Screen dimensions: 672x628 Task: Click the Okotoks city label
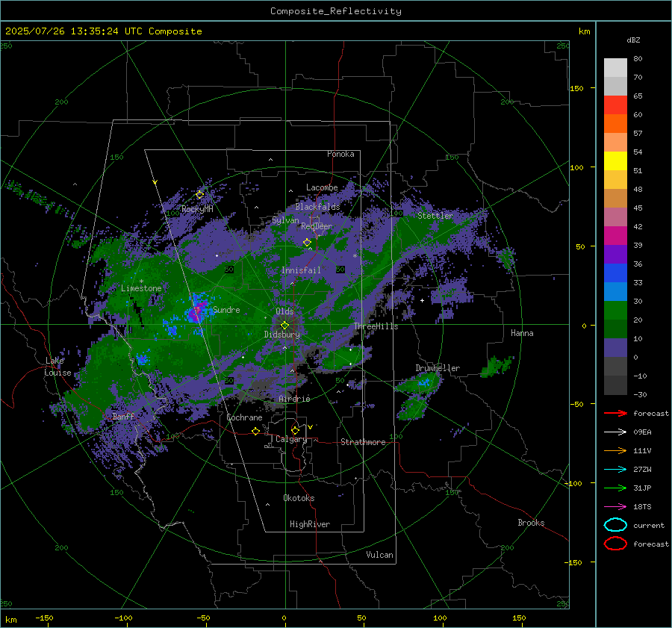point(299,498)
